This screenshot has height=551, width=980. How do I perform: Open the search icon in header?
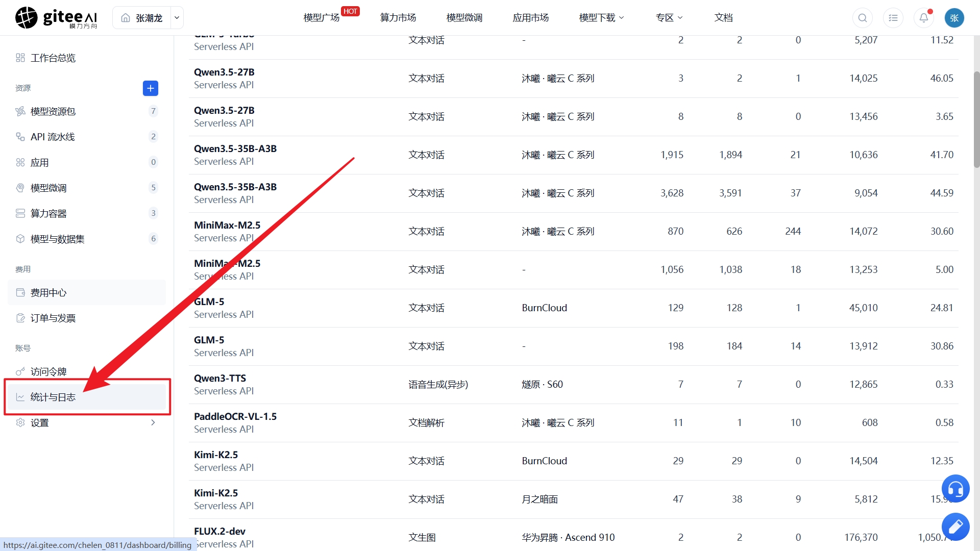pos(863,18)
